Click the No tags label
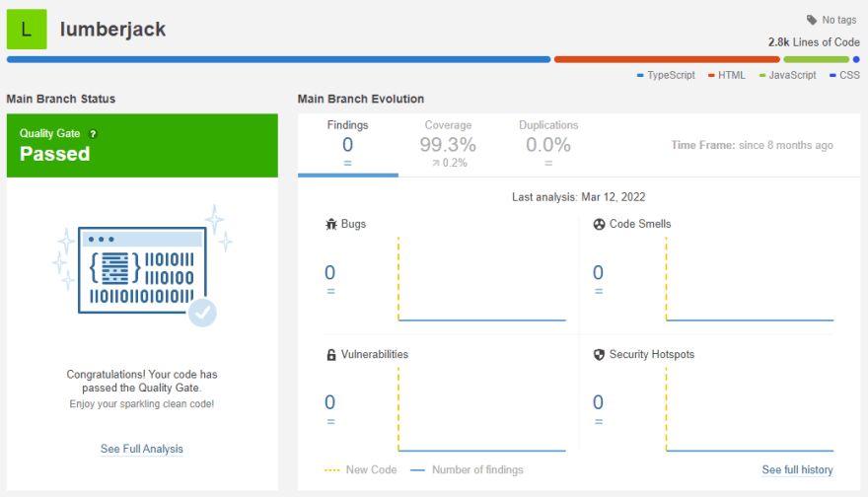This screenshot has height=497, width=868. [838, 20]
